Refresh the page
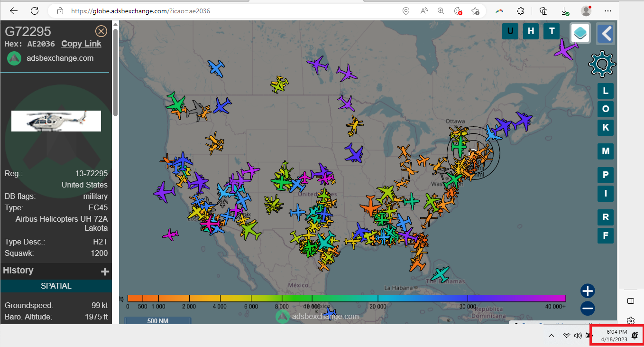The height and width of the screenshot is (347, 644). click(x=34, y=10)
